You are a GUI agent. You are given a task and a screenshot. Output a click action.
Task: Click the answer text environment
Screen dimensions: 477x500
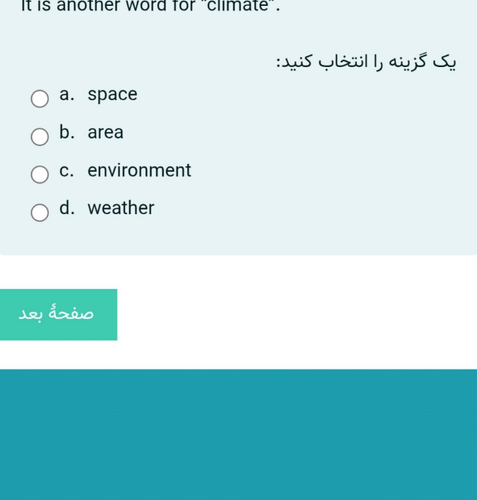(x=139, y=170)
